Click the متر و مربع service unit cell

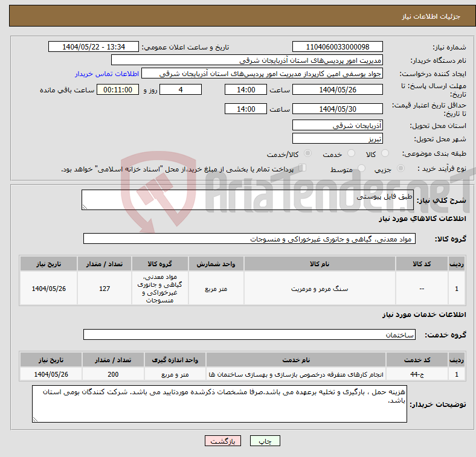[x=175, y=374]
